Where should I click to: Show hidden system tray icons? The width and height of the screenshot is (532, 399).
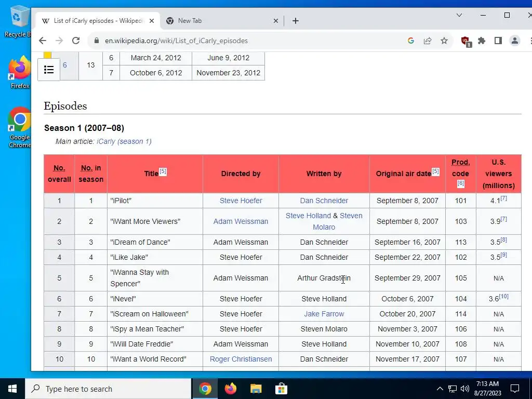click(x=440, y=389)
